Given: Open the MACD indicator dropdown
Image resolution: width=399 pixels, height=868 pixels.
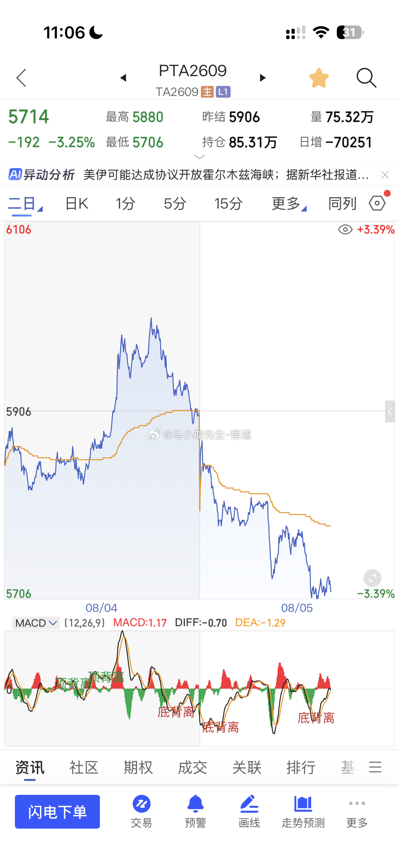Looking at the screenshot, I should click(36, 623).
